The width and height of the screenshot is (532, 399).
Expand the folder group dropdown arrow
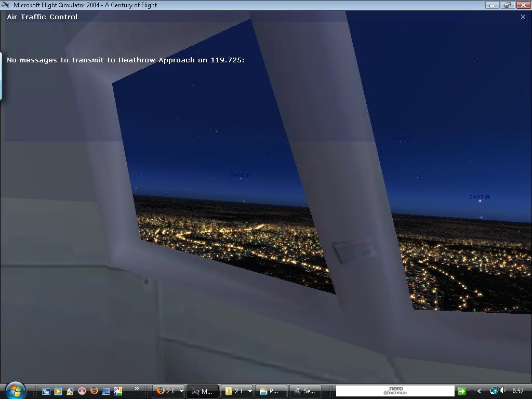[x=250, y=391]
